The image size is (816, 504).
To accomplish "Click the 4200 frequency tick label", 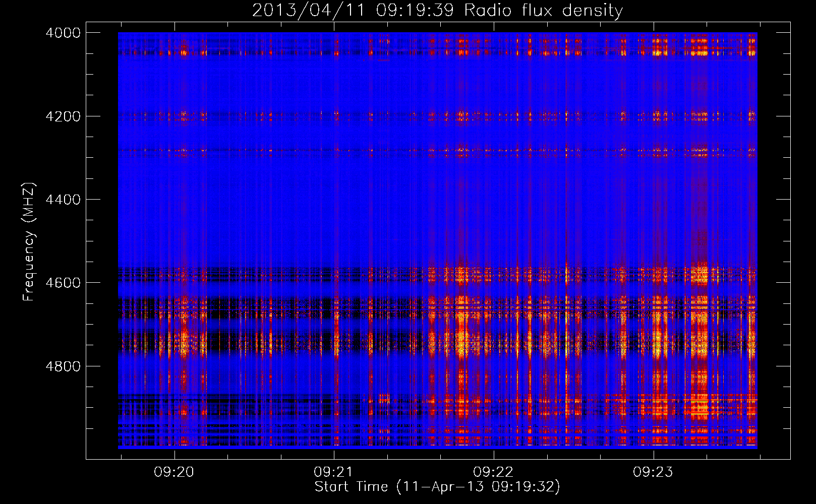I will 63,116.
